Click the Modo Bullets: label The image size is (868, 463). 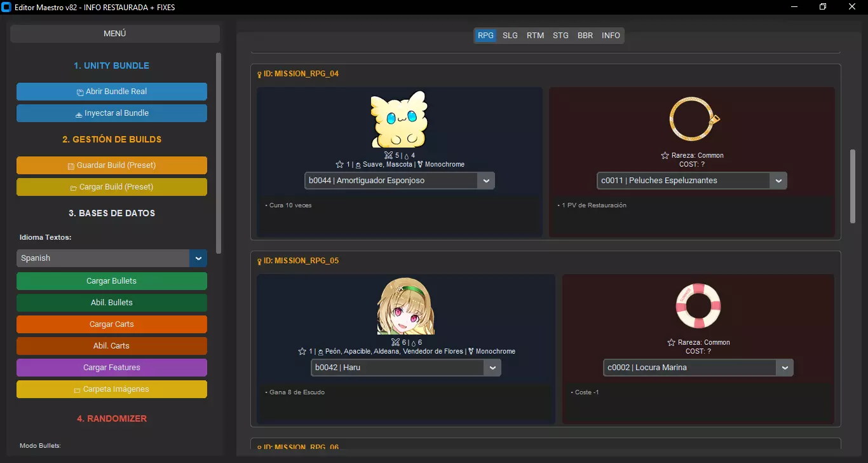click(x=40, y=446)
